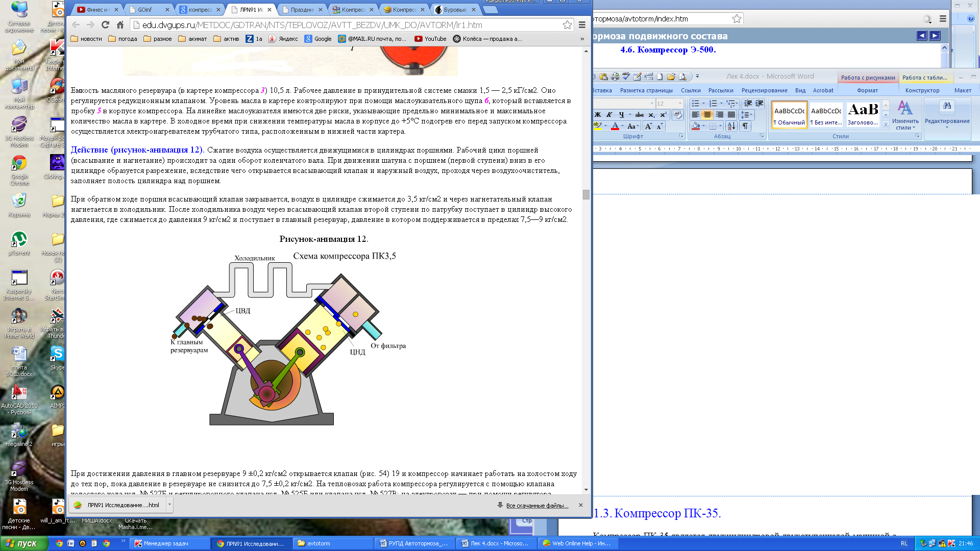980x551 pixels.
Task: Close the ЛРN°1 tab
Action: [269, 10]
